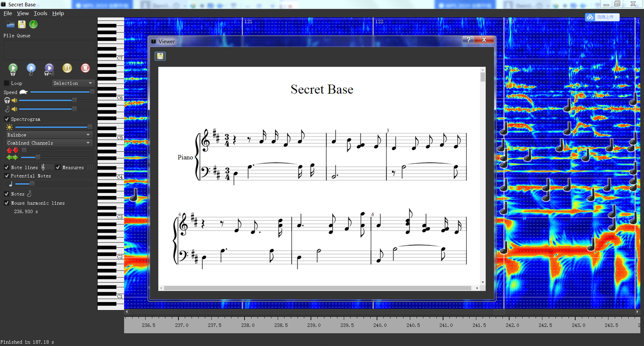Toggle the Notes checkbox
644x346 pixels.
point(6,194)
